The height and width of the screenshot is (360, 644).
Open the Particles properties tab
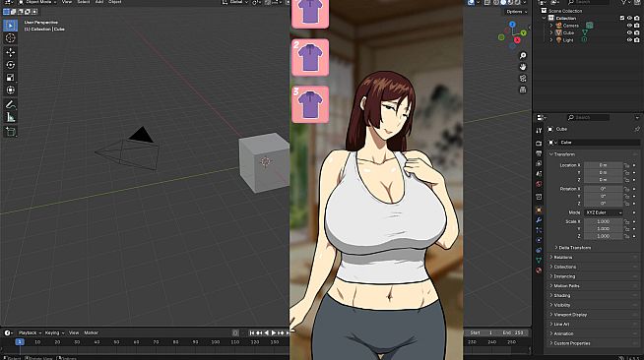pyautogui.click(x=539, y=230)
